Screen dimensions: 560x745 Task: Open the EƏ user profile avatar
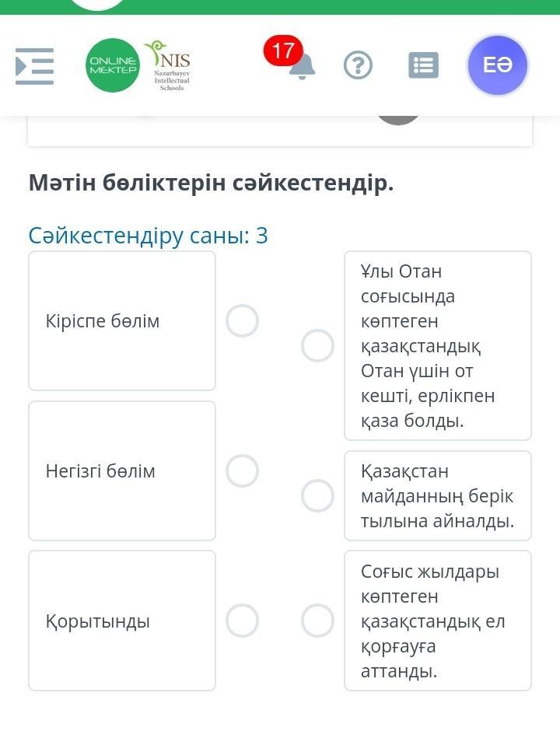pyautogui.click(x=497, y=65)
